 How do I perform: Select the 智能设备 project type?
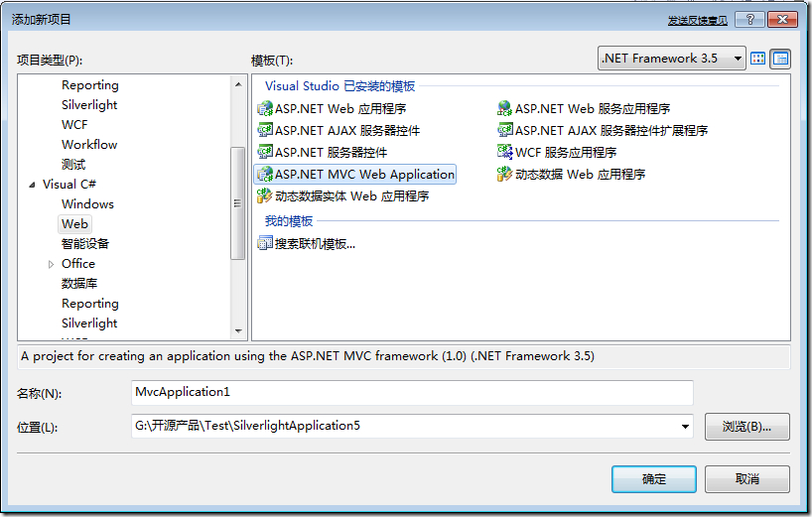(85, 244)
